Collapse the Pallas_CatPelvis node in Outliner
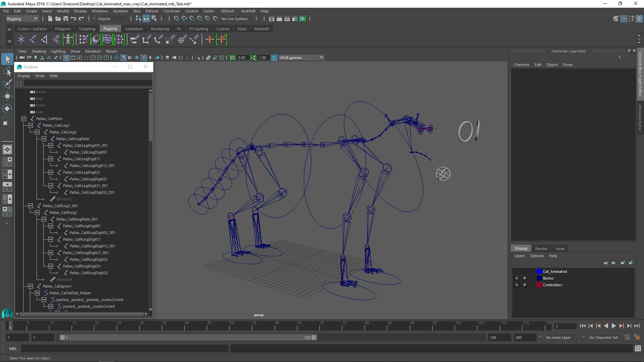644x362 pixels. point(24,119)
